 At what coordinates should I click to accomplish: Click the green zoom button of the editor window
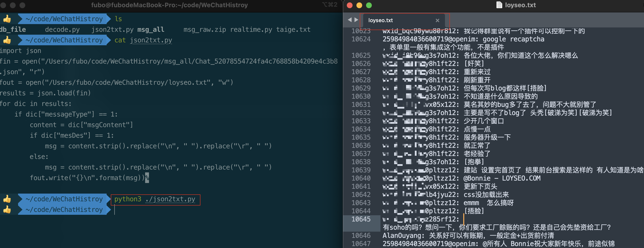click(369, 5)
